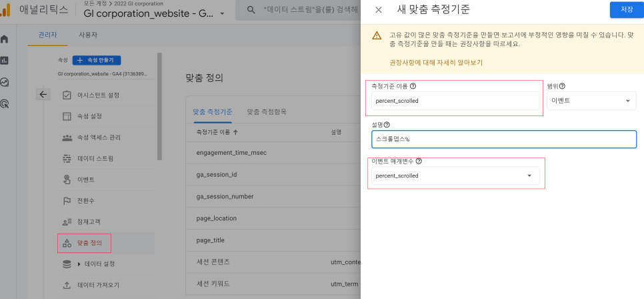Click the engagement_time_msec row
644x299 pixels.
[273, 153]
